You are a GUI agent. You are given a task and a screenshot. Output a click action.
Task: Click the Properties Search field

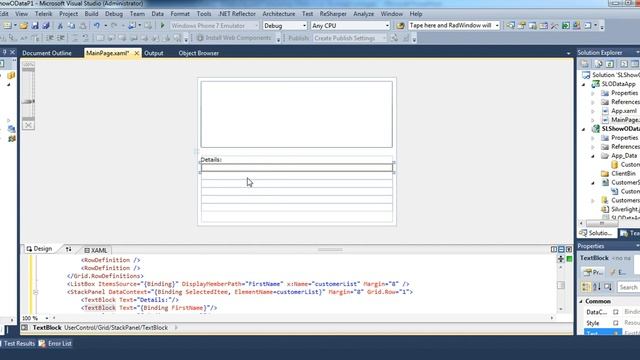pyautogui.click(x=628, y=287)
